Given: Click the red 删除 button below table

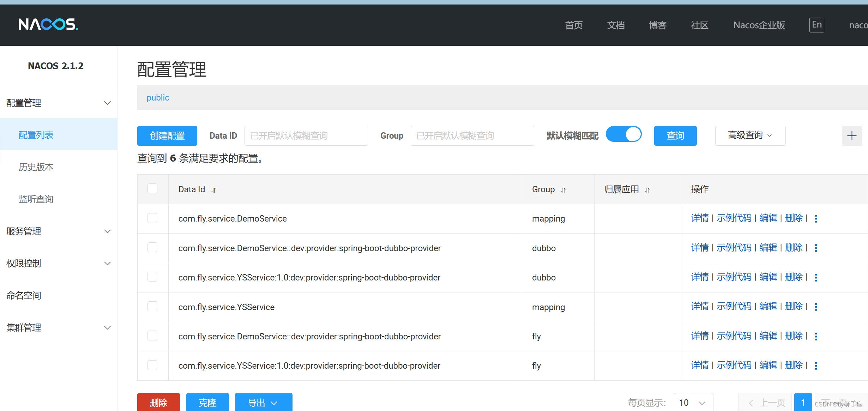Looking at the screenshot, I should [x=158, y=402].
